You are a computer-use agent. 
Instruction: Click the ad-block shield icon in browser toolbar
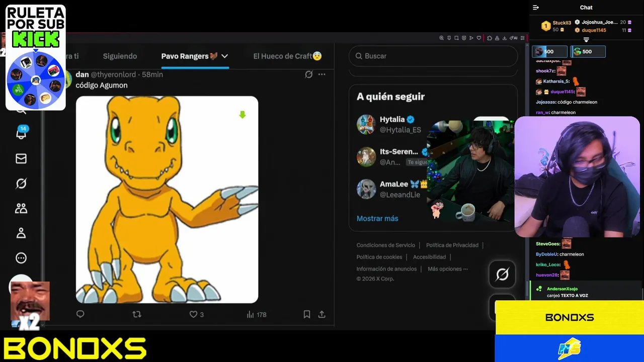pos(464,38)
